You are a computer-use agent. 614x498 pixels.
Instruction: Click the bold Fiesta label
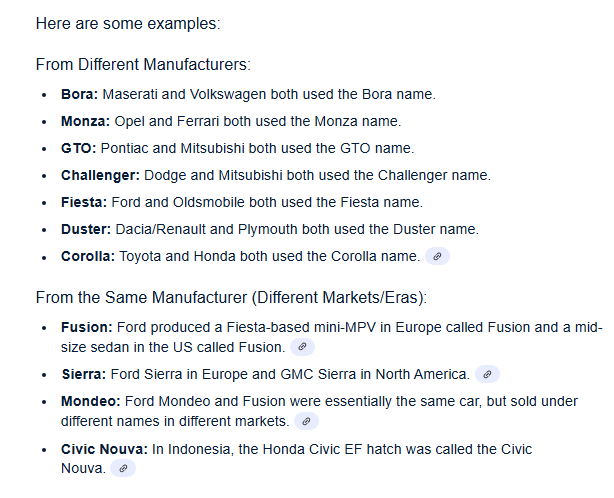[84, 202]
